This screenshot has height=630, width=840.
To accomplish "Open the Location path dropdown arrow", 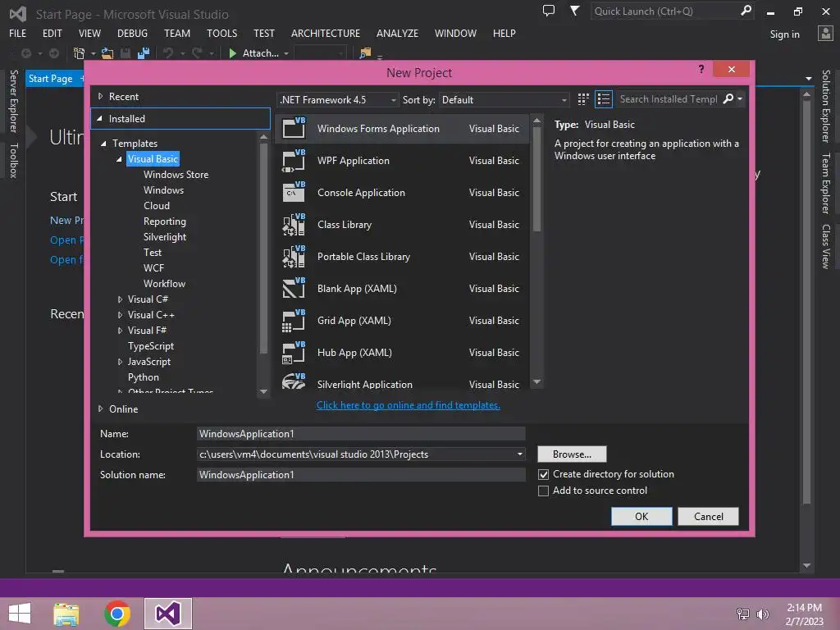I will point(519,454).
